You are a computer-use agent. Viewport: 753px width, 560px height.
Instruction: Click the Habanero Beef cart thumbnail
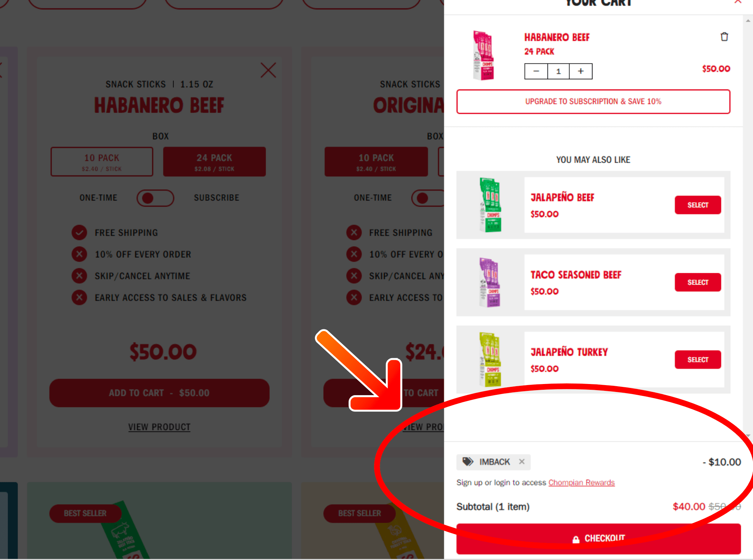coord(483,55)
